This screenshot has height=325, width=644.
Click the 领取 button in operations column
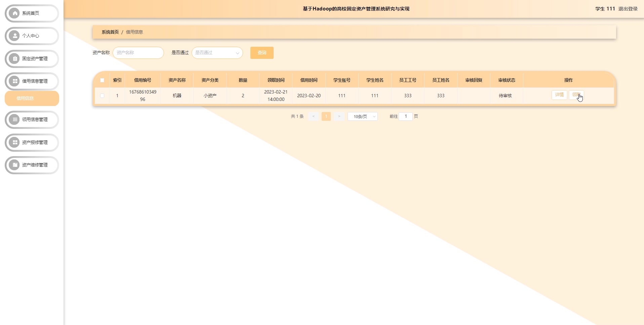pos(576,95)
